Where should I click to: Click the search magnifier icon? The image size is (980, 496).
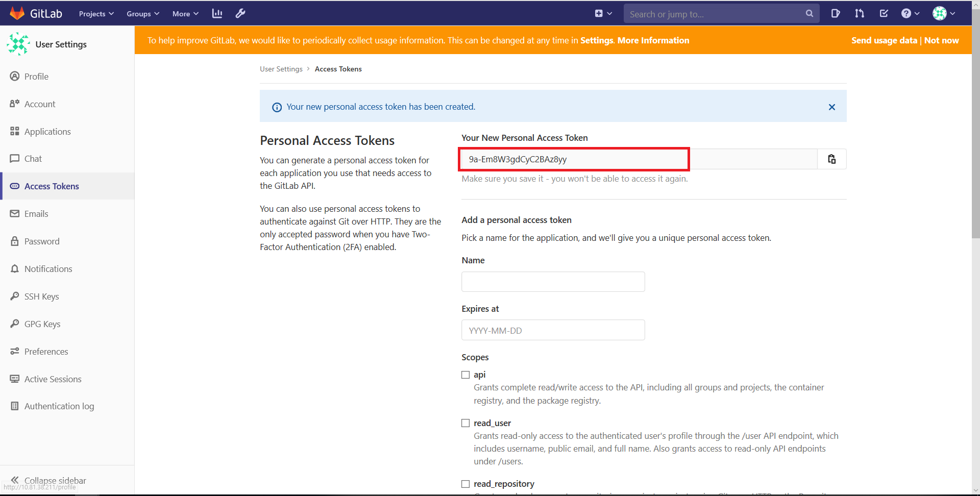[x=810, y=13]
